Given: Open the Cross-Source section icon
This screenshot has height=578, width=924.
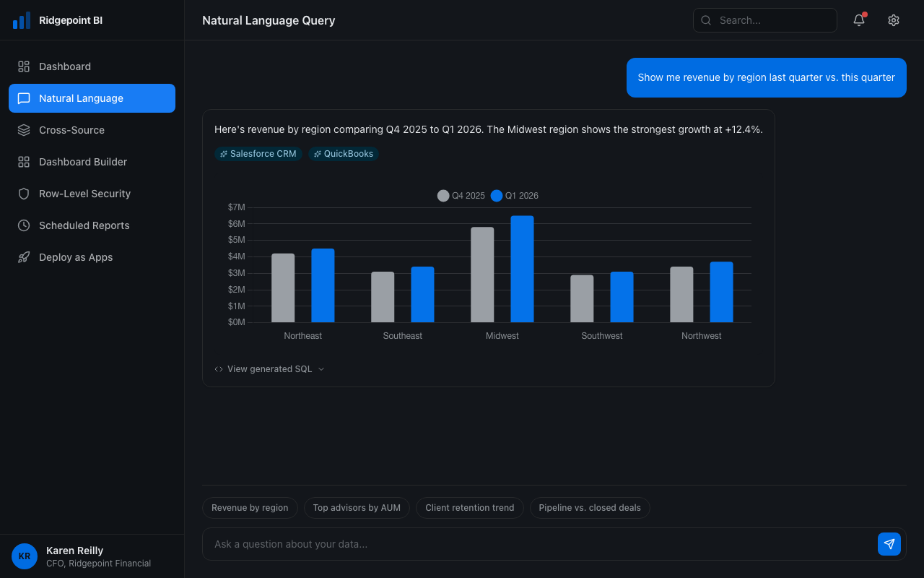Looking at the screenshot, I should [x=24, y=130].
